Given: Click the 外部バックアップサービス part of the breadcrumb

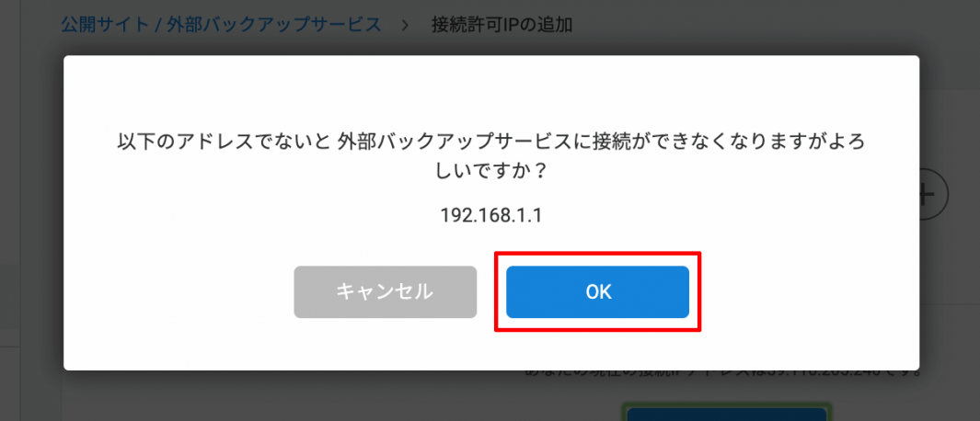Looking at the screenshot, I should (x=273, y=25).
